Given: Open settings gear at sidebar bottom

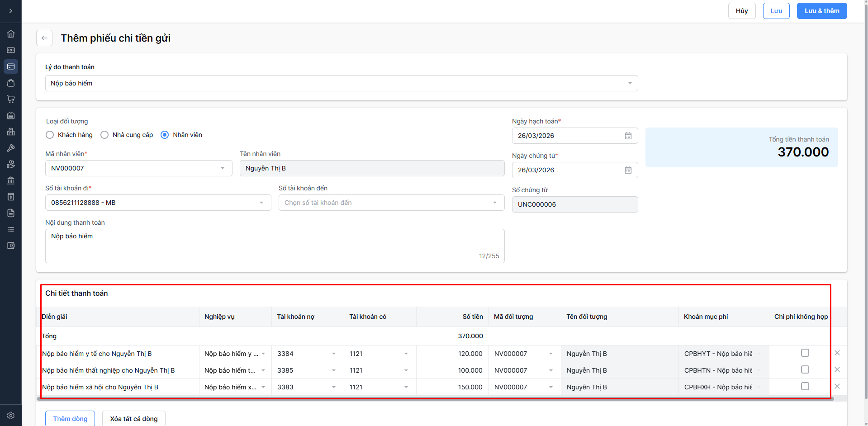Looking at the screenshot, I should pos(11,415).
